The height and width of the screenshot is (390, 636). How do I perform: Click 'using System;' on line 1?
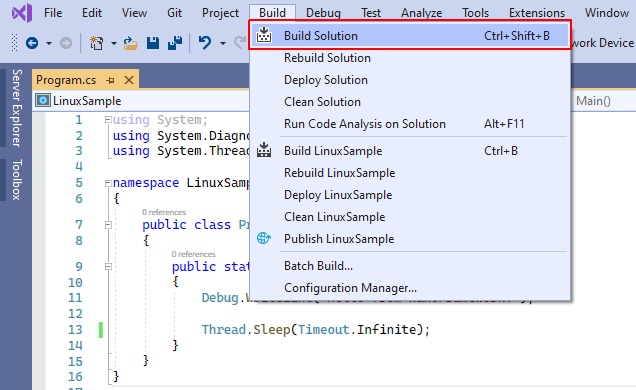160,120
